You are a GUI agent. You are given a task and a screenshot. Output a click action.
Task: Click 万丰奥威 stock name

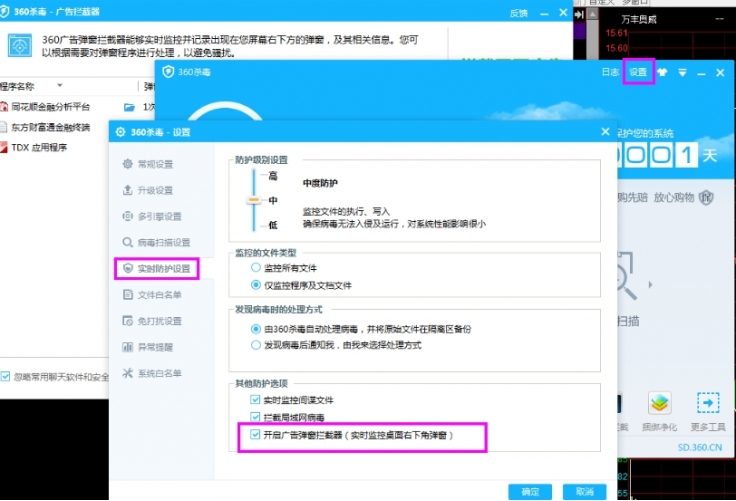639,19
